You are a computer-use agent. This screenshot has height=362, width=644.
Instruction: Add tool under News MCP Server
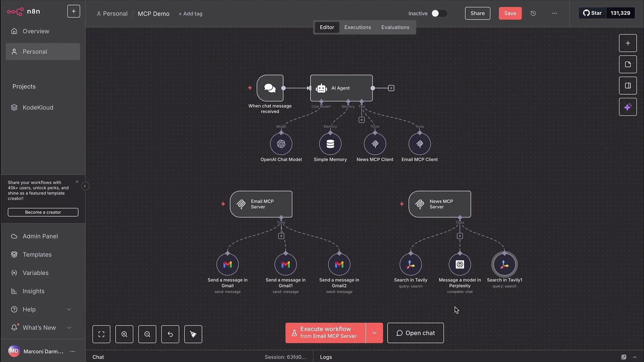point(460,236)
